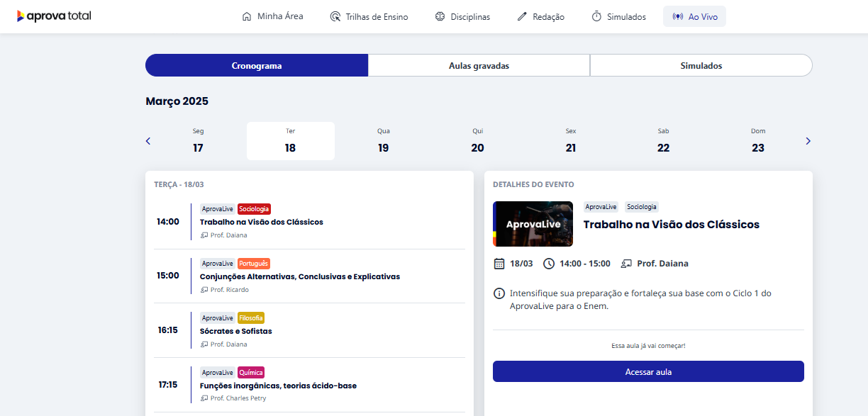Viewport: 868px width, 416px height.
Task: Select Sunday 23 in the calendar
Action: click(x=758, y=141)
